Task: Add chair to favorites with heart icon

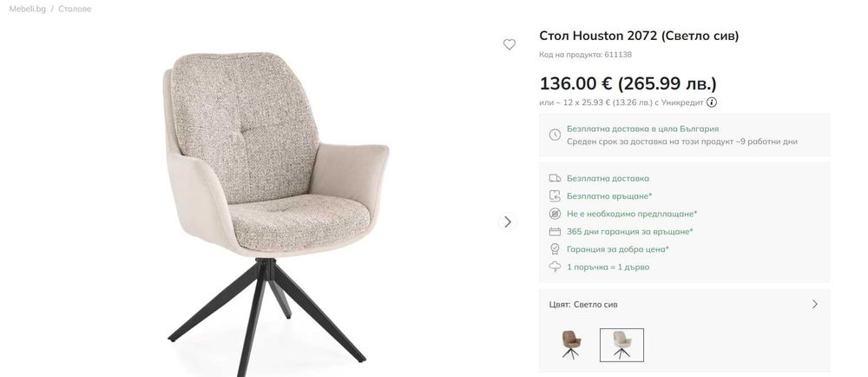Action: point(510,45)
